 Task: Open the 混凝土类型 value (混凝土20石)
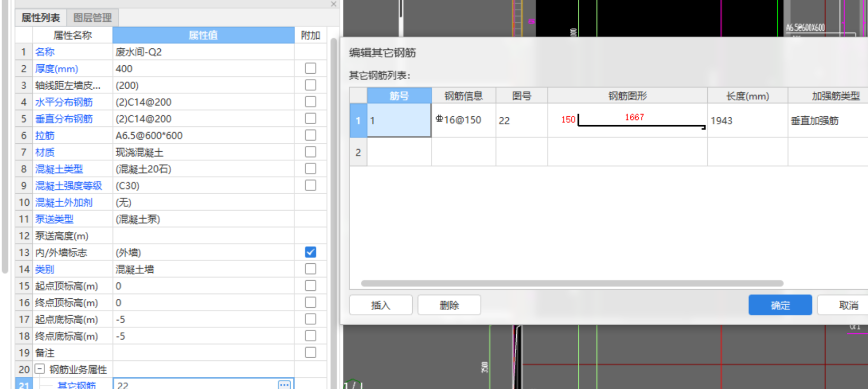pos(203,169)
